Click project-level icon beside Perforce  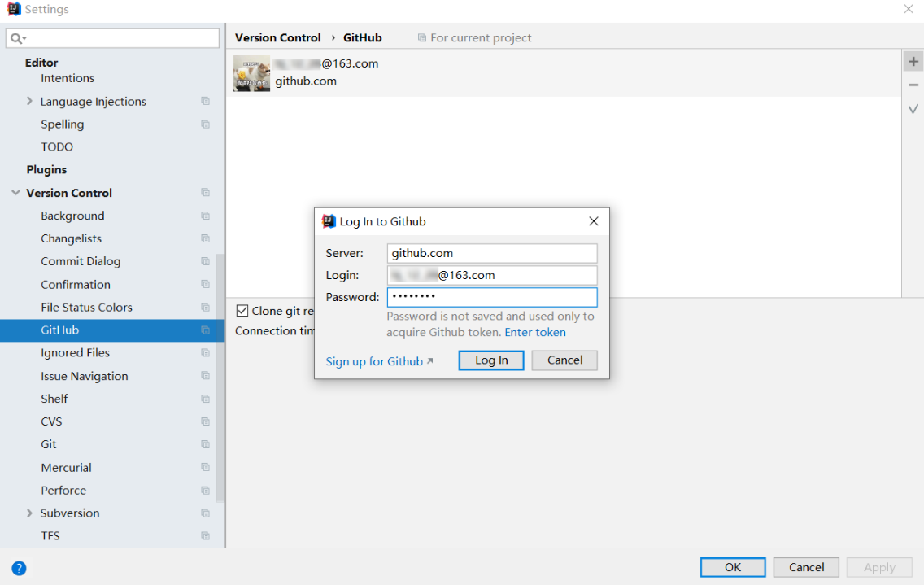click(205, 490)
